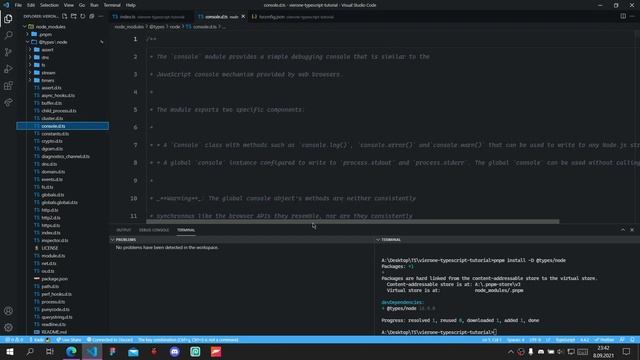Expand the .pnpm folder

click(28, 34)
